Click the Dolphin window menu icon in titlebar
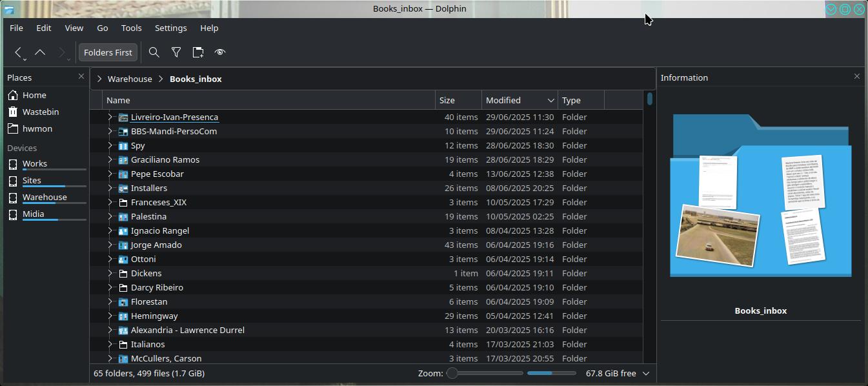Viewport: 868px width, 386px height. click(x=9, y=9)
